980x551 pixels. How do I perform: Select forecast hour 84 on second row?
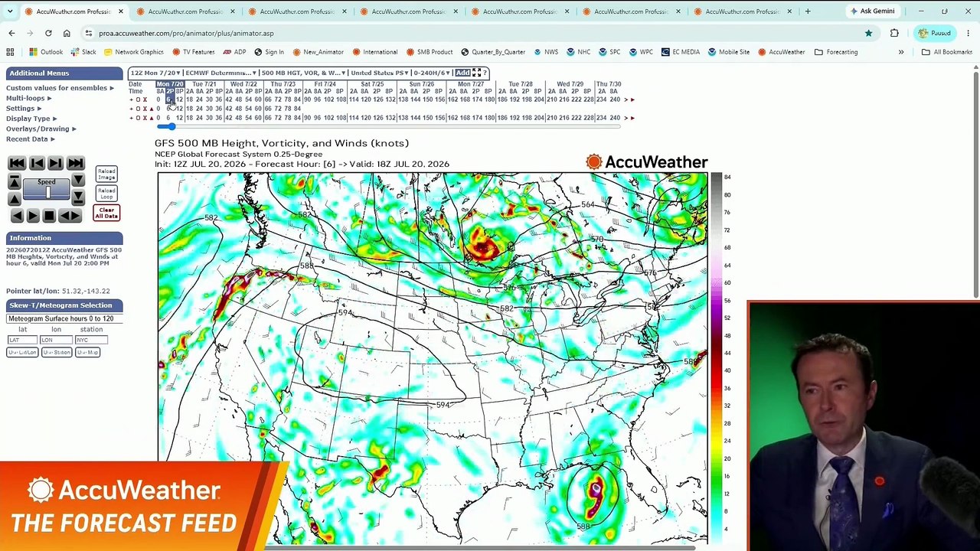[297, 109]
